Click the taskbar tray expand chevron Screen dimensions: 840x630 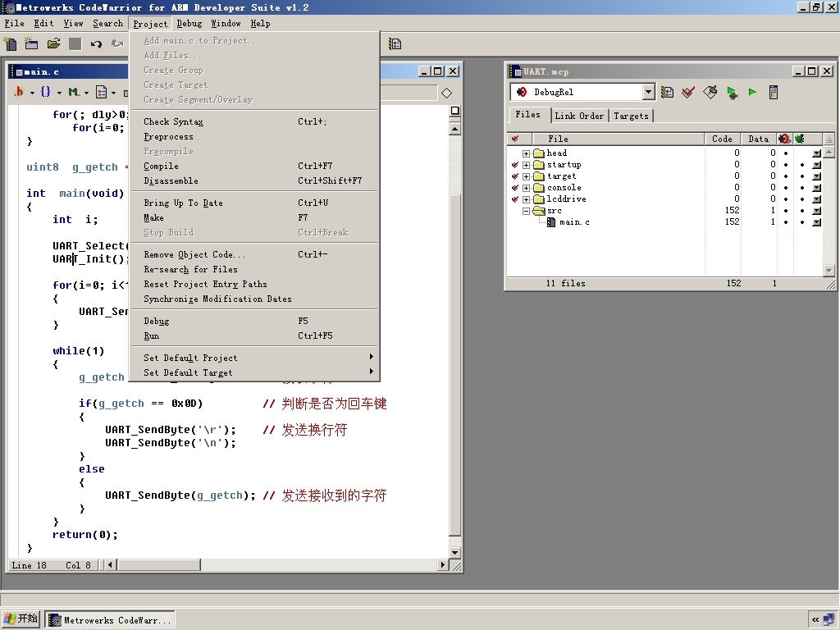point(815,620)
